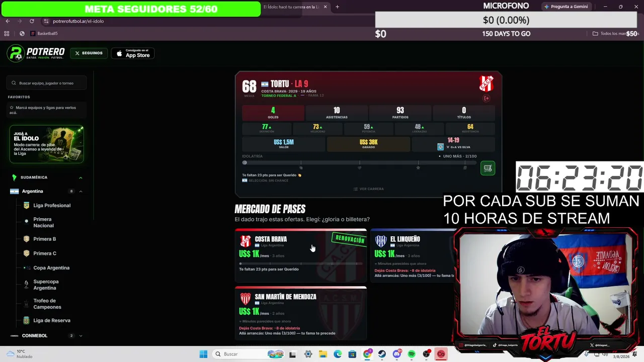Open File Explorer from the taskbar
The width and height of the screenshot is (644, 362).
click(323, 354)
